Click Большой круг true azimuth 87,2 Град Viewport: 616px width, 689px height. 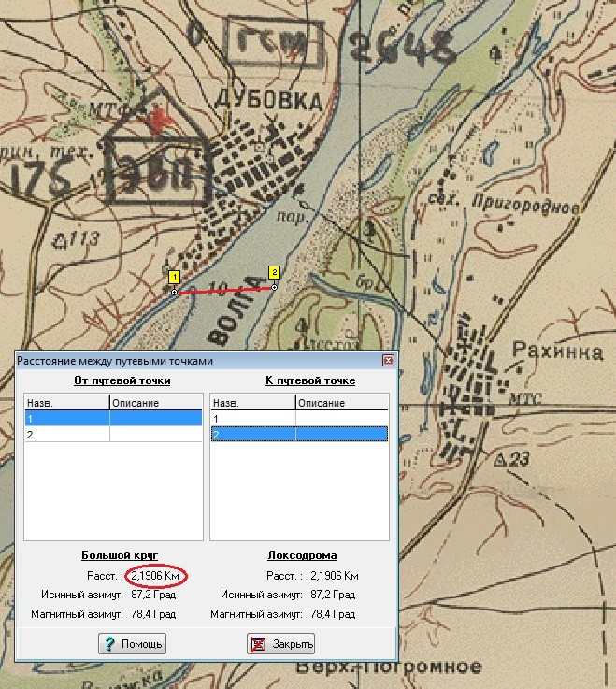pos(153,595)
